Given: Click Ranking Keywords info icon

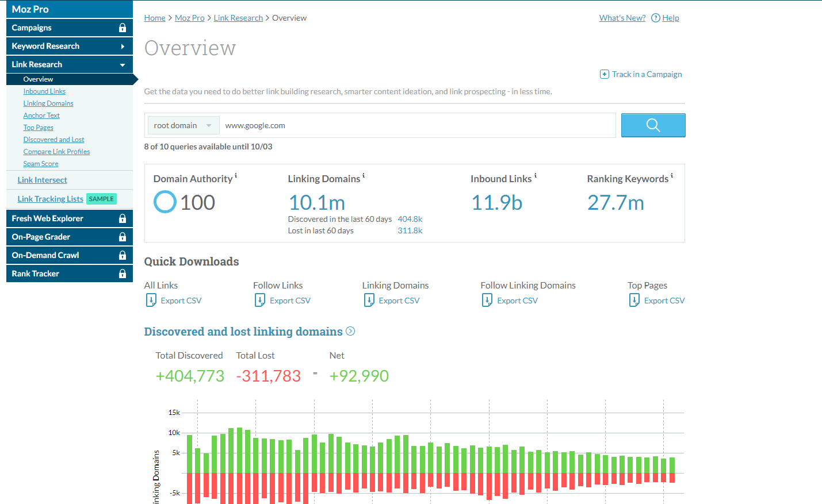Looking at the screenshot, I should point(672,175).
